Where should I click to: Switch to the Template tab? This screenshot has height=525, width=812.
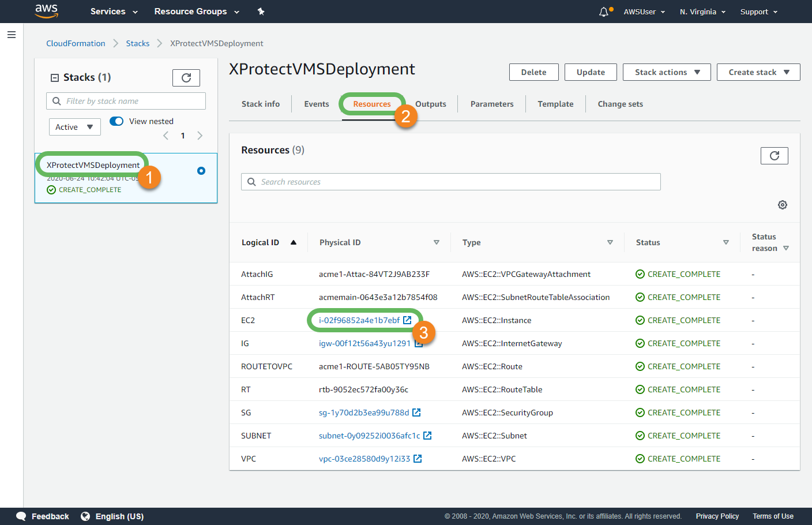(x=555, y=104)
